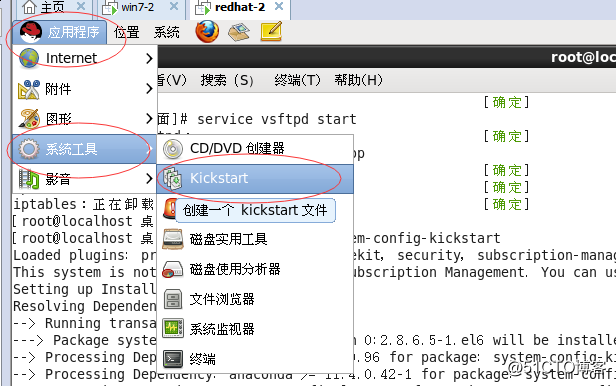Click the 磁盘使用分析器 icon
Viewport: 616px width, 386px height.
tap(173, 269)
